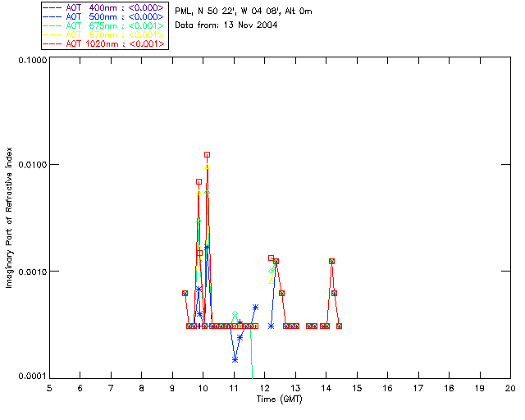This screenshot has height=420, width=525.
Task: Click the x-axis label 15
Action: (x=357, y=388)
